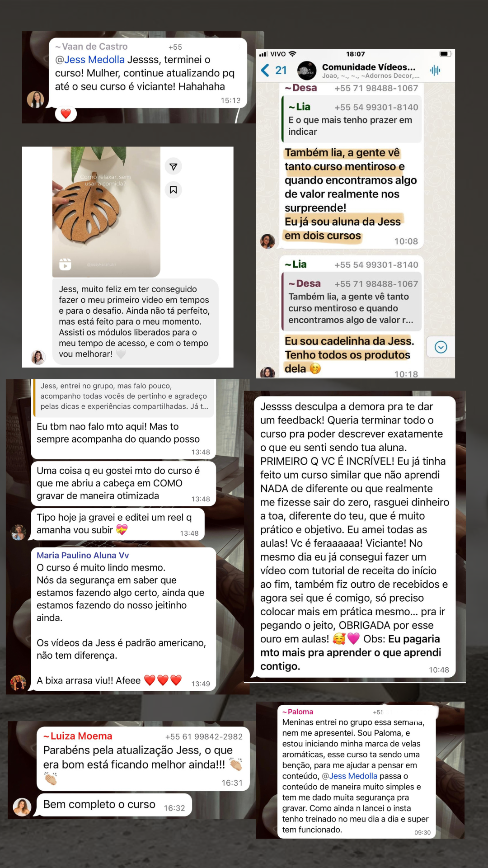Share the reel with paper plane icon
This screenshot has width=488, height=868.
pos(174,166)
